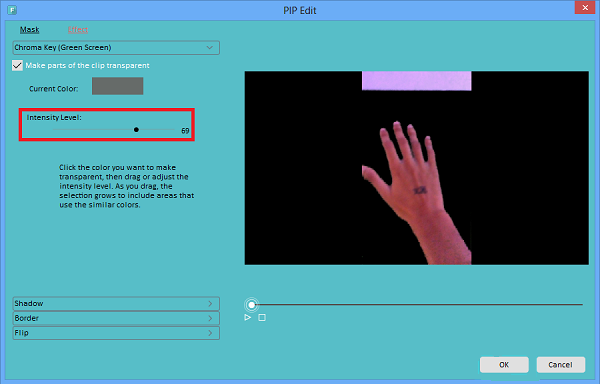Screen dimensions: 600x384
Task: Open the Chroma Key (Green Screen) dropdown
Action: point(116,47)
